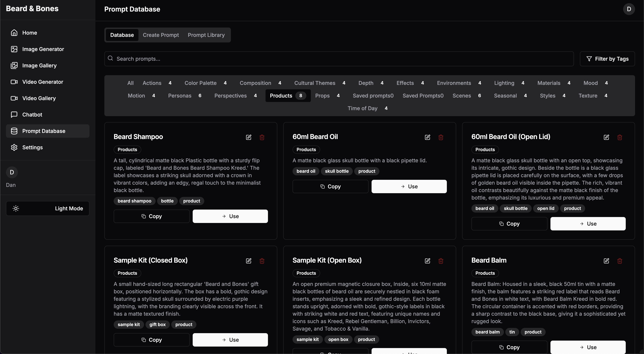The width and height of the screenshot is (644, 354).
Task: Select Prompt Database in the sidebar
Action: point(48,131)
